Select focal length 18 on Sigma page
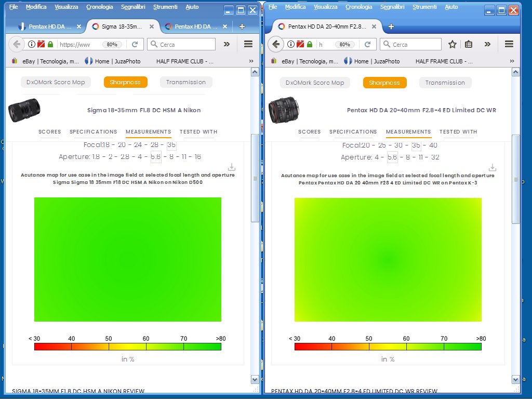 pos(106,145)
